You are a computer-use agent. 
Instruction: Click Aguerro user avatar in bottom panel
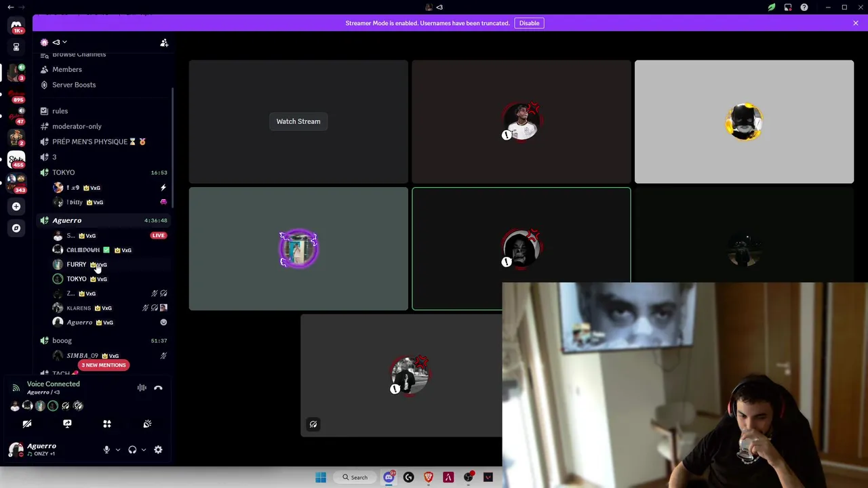point(16,449)
